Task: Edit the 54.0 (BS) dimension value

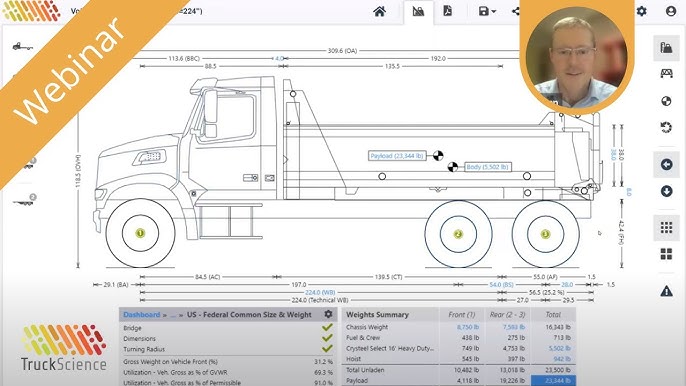Action: coord(501,284)
